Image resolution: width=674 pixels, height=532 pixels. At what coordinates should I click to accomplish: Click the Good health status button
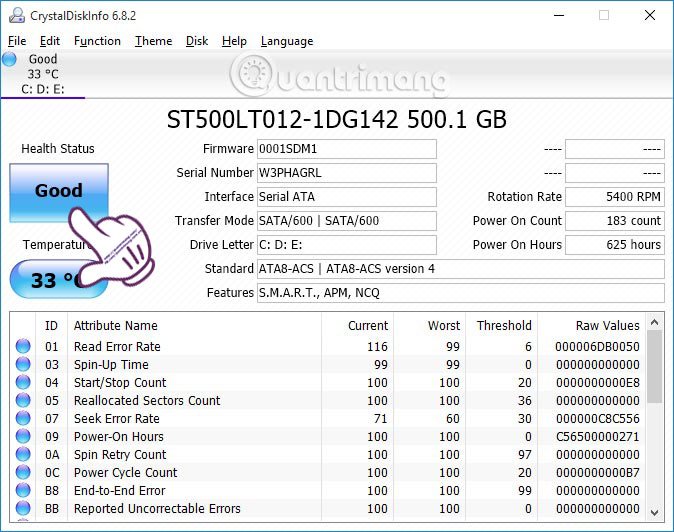pos(59,193)
